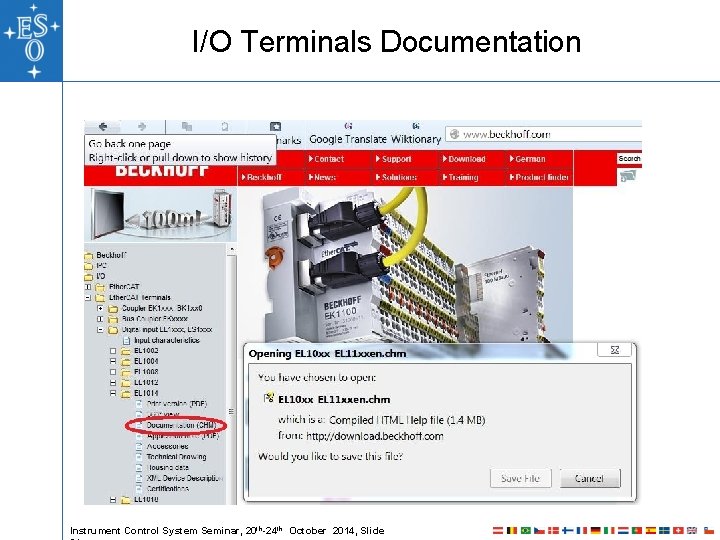Open the Bookmarks star icon in toolbar

coord(275,126)
